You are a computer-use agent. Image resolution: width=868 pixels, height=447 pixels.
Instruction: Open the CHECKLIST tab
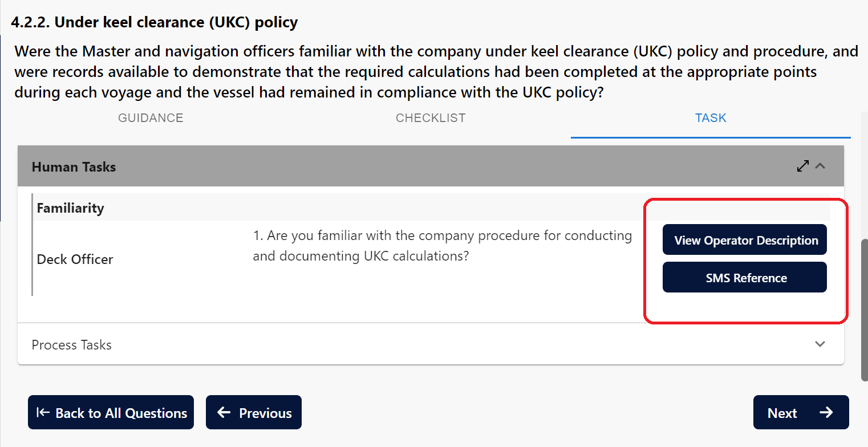click(431, 118)
